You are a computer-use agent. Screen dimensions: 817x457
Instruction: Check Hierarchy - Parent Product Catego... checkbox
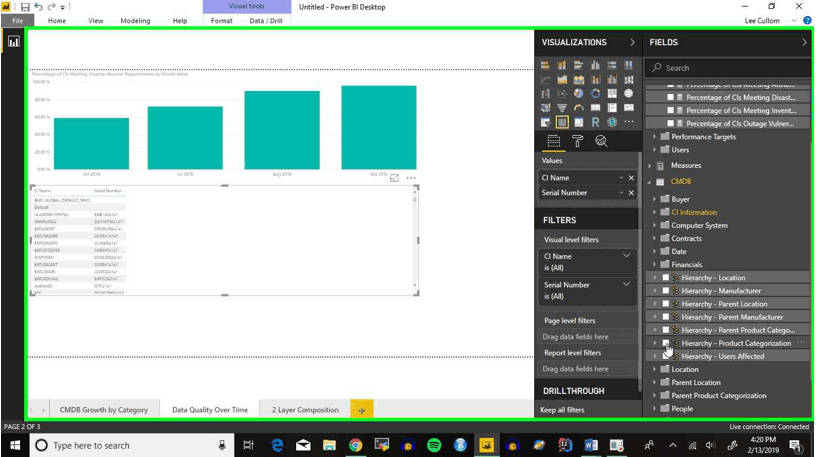(666, 330)
